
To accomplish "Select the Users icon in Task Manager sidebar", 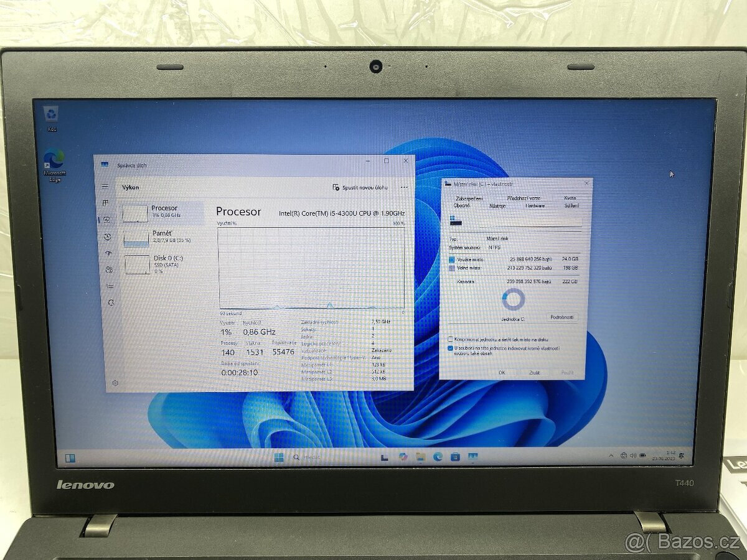I will click(x=108, y=269).
